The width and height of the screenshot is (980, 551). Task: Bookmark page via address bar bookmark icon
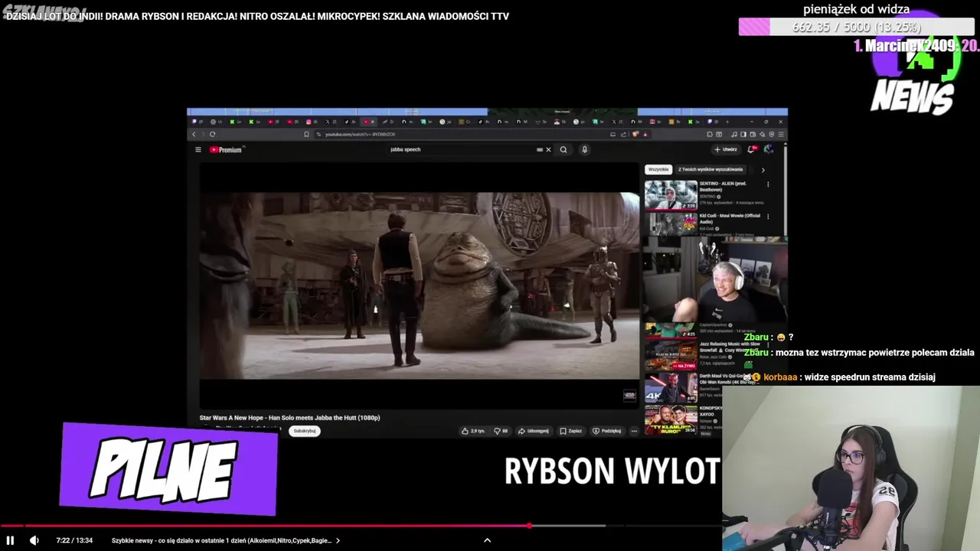pyautogui.click(x=306, y=134)
